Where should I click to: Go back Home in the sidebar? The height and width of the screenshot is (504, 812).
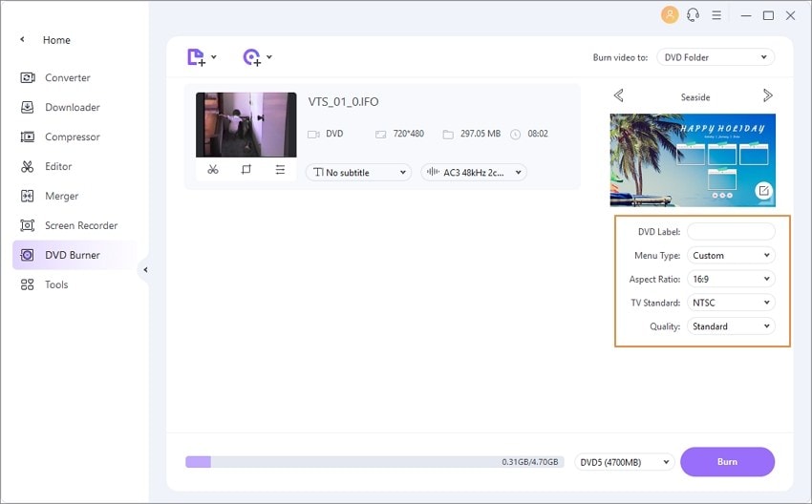coord(56,40)
